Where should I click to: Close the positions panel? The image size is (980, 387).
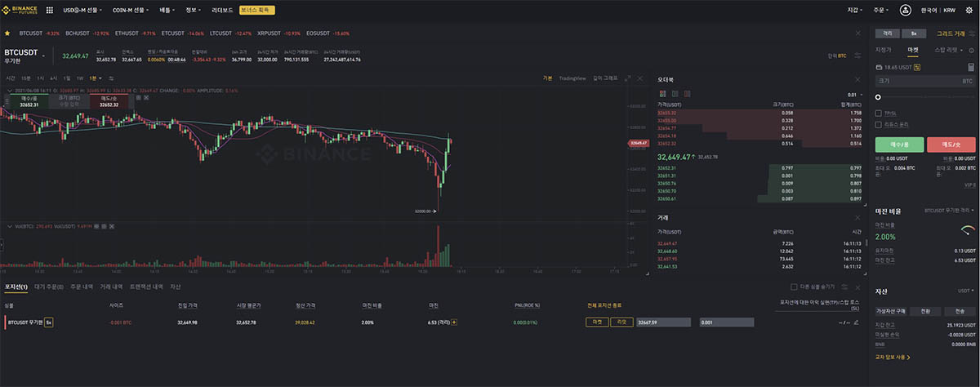coord(858,287)
